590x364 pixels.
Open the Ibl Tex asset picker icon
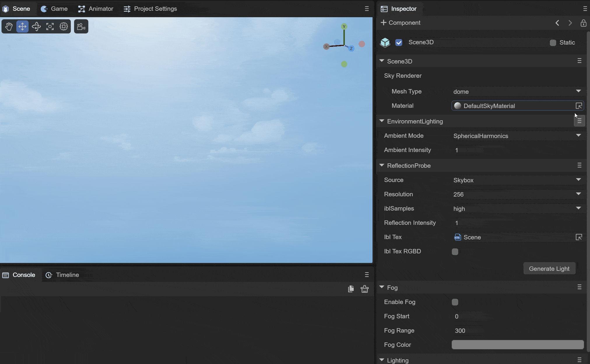coord(579,237)
